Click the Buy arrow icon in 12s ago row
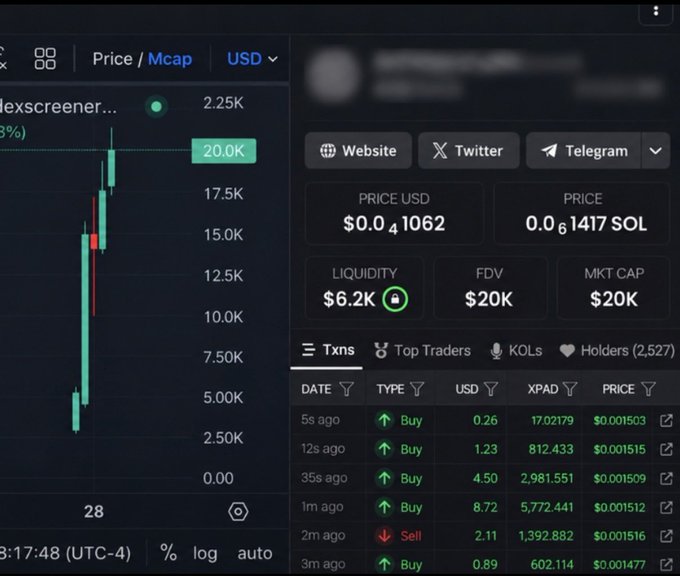680x576 pixels. coord(384,449)
